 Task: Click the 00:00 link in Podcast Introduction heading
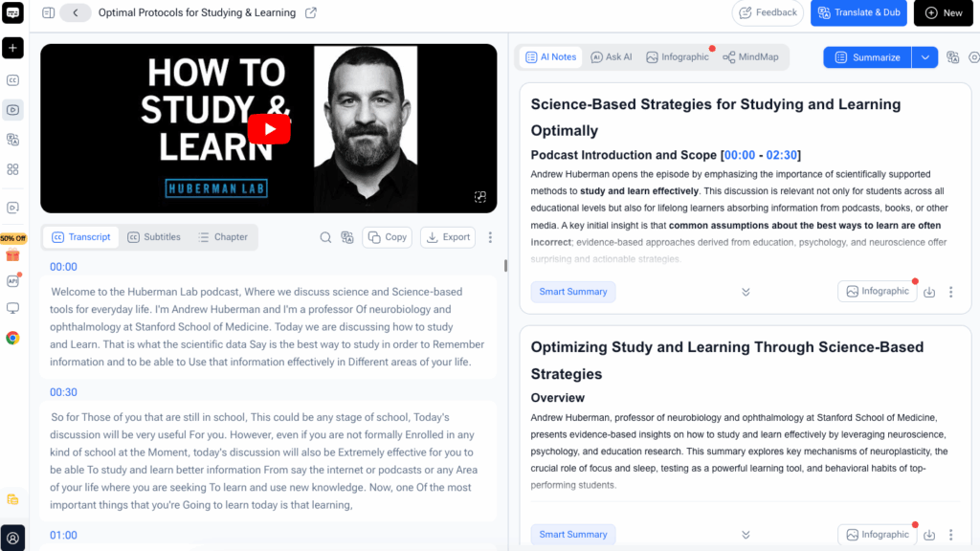740,155
